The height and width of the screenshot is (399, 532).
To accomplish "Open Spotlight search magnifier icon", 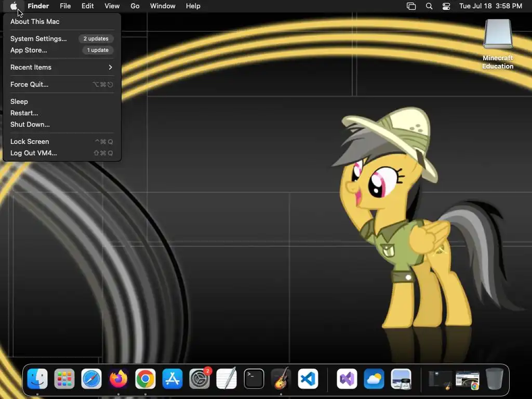I will (x=429, y=6).
